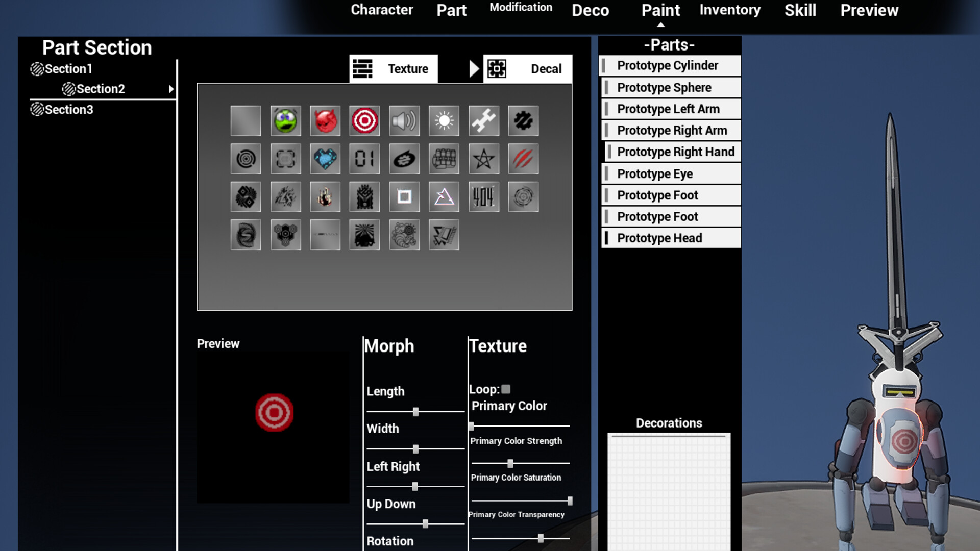Image resolution: width=980 pixels, height=551 pixels.
Task: Select the red devil face texture
Action: coord(325,120)
